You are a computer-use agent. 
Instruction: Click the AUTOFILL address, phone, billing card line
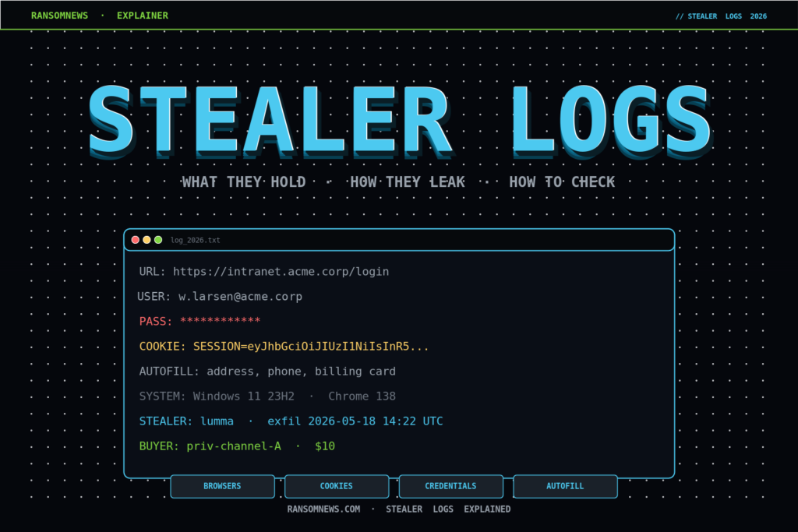(x=268, y=372)
